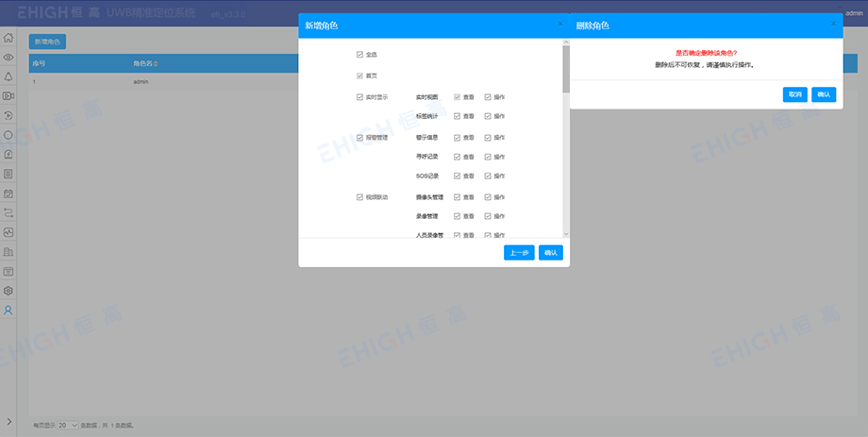Open the eye-shaped real-time display icon
The height and width of the screenshot is (437, 868).
tap(8, 58)
